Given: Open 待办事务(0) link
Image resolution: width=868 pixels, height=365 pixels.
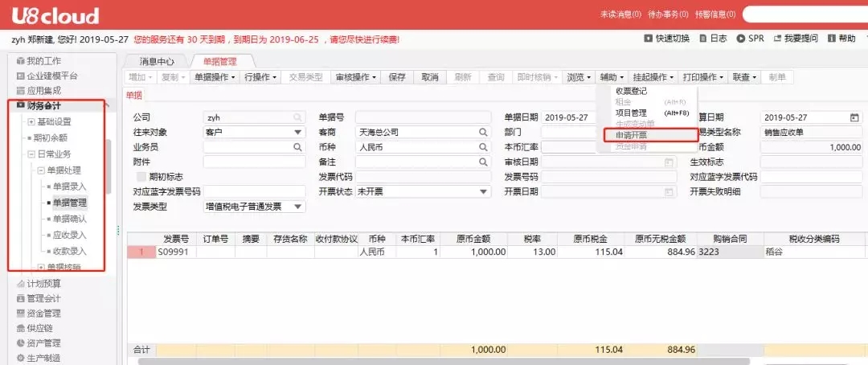Looking at the screenshot, I should pos(668,14).
